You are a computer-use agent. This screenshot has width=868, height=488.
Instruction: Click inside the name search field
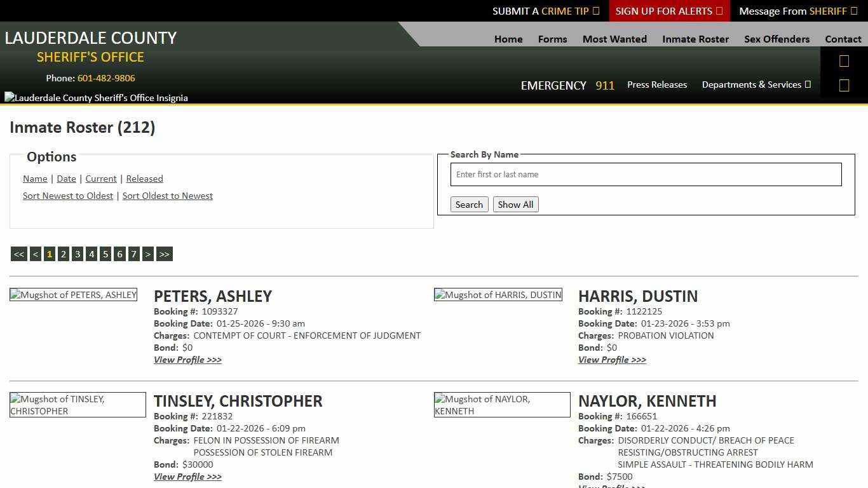(x=646, y=174)
